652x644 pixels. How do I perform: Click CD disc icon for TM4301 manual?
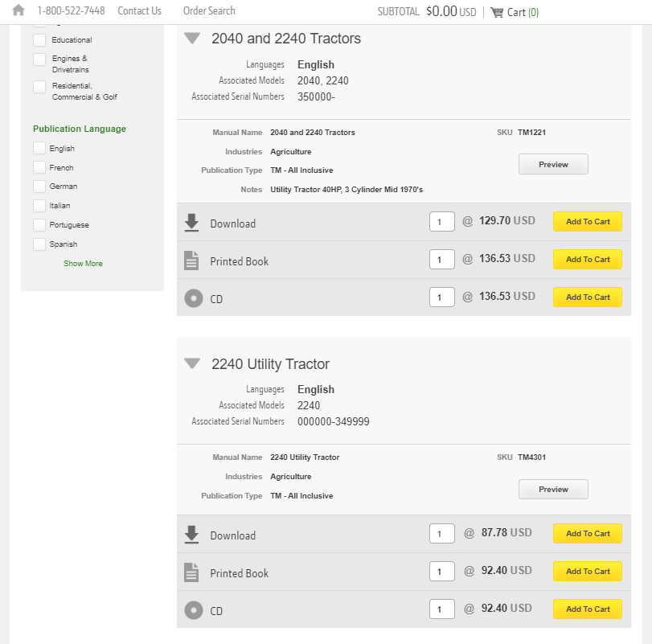pos(194,610)
